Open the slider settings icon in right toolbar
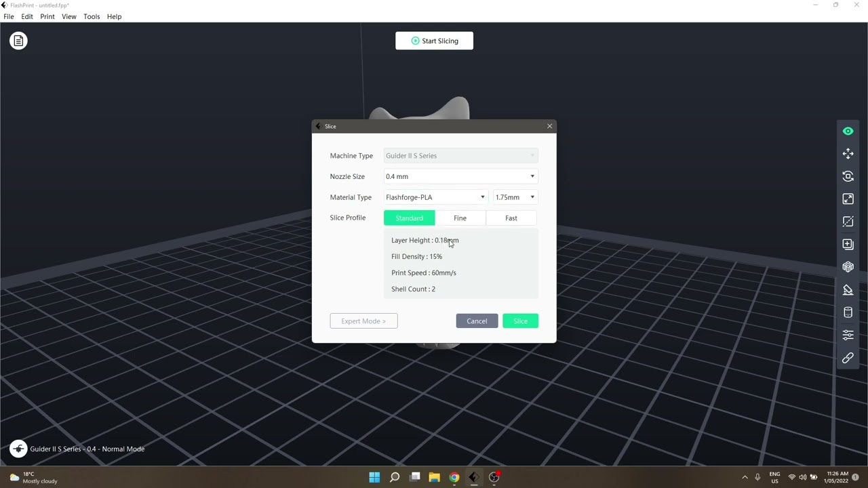The image size is (868, 488). click(848, 335)
